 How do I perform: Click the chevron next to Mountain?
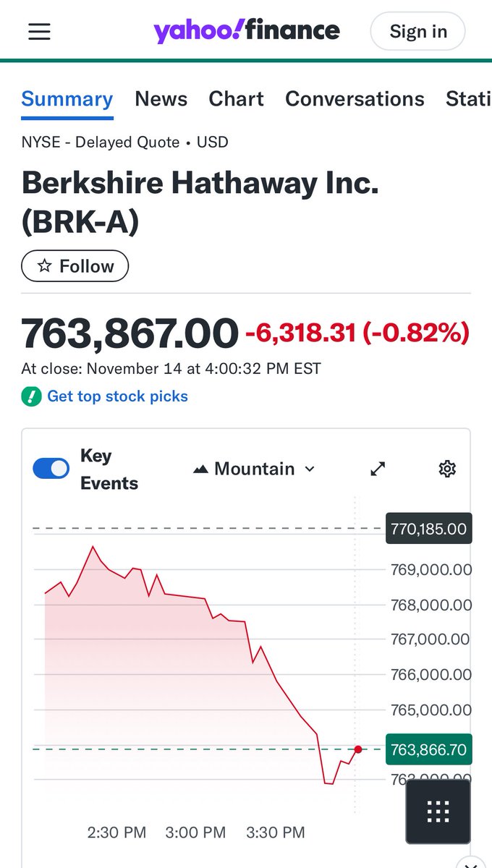tap(310, 469)
